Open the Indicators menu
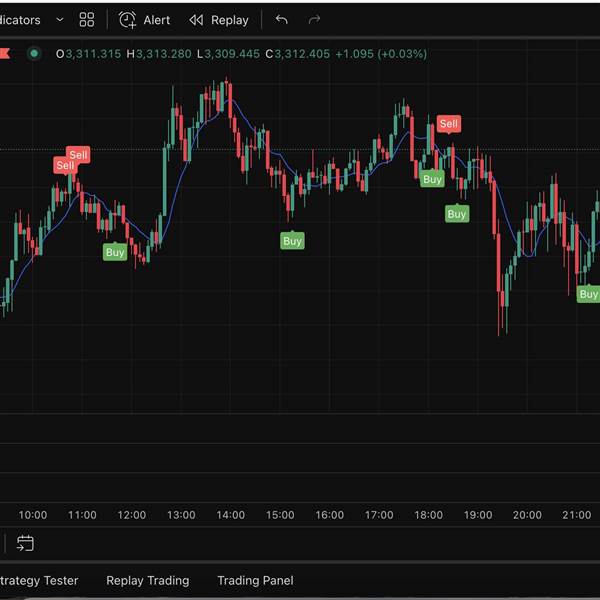Image resolution: width=600 pixels, height=600 pixels. tap(20, 20)
